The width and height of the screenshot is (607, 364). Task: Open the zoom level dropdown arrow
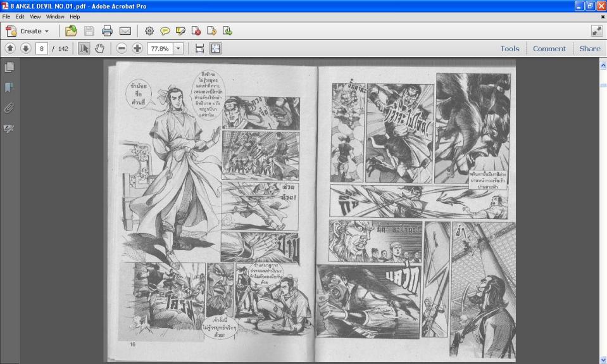point(178,49)
